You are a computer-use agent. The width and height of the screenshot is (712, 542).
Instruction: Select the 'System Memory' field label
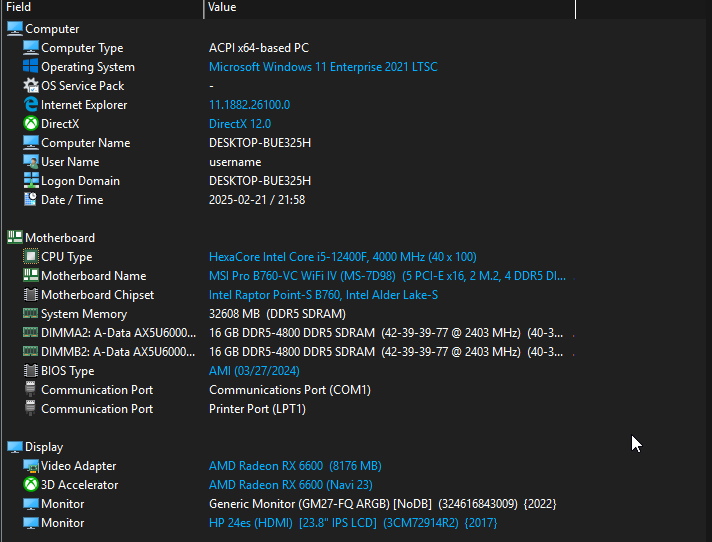(x=84, y=314)
